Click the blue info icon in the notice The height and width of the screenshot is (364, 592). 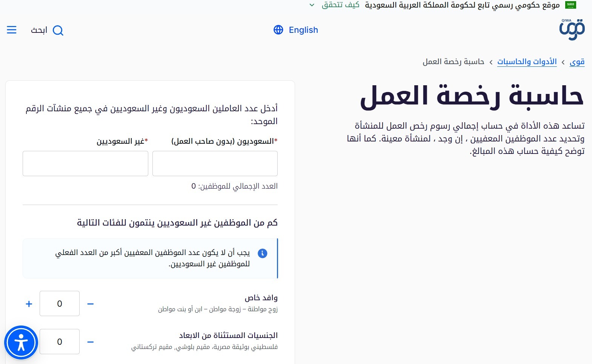point(262,253)
